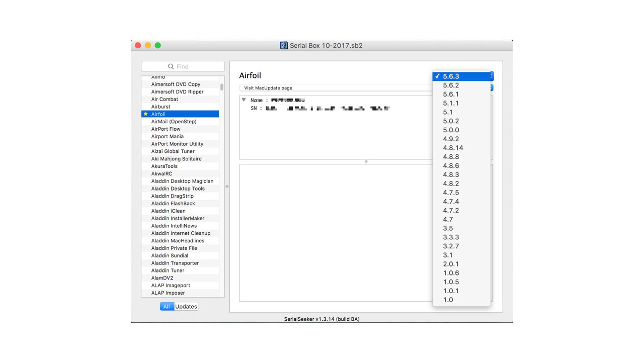
Task: Select version 4.8.6
Action: pyautogui.click(x=461, y=166)
